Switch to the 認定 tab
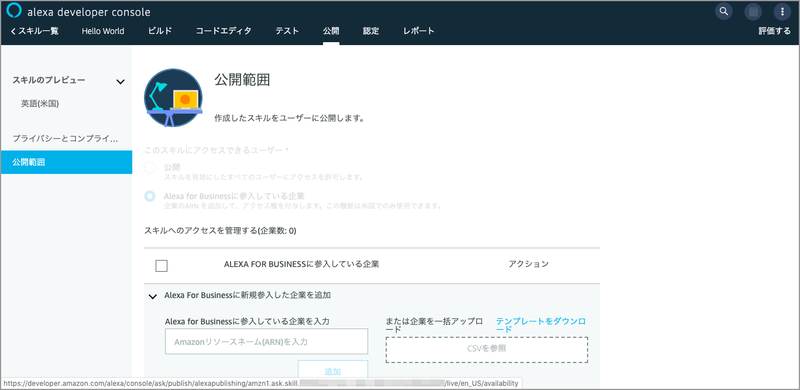 pos(371,31)
